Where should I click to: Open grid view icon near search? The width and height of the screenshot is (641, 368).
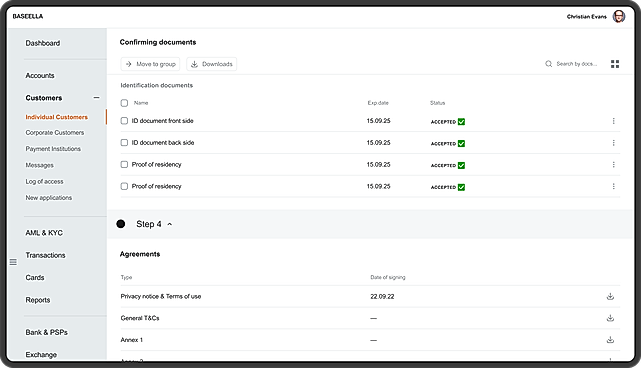[615, 64]
